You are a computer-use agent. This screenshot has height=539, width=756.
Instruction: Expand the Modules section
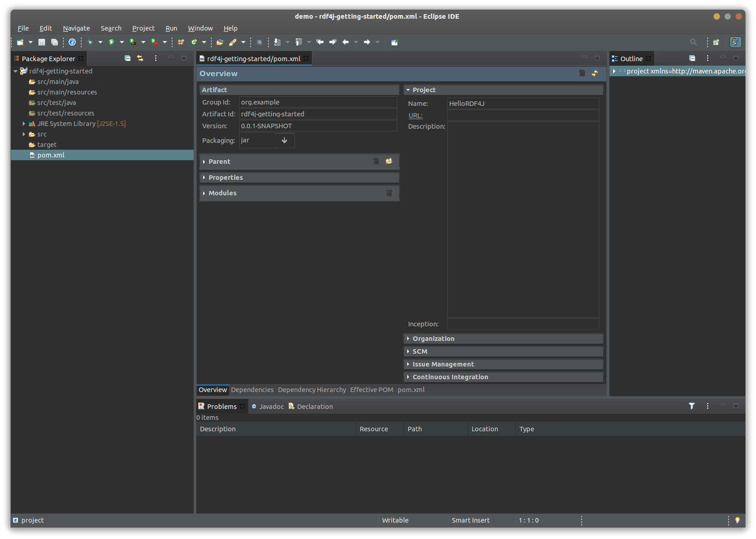[204, 194]
